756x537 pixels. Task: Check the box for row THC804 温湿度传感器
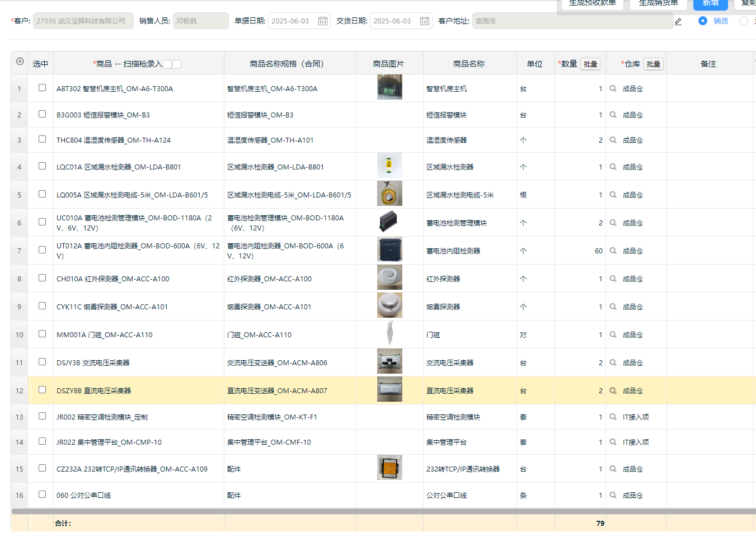(42, 139)
